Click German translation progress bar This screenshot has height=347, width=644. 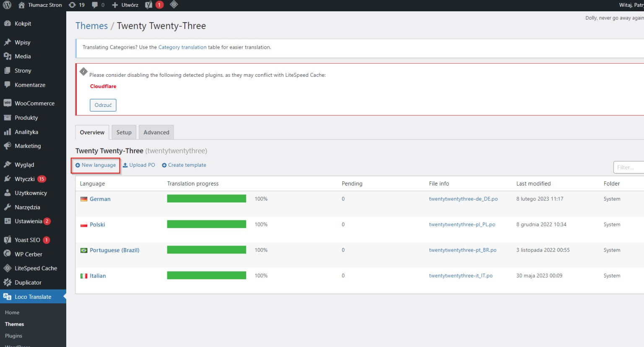(206, 199)
